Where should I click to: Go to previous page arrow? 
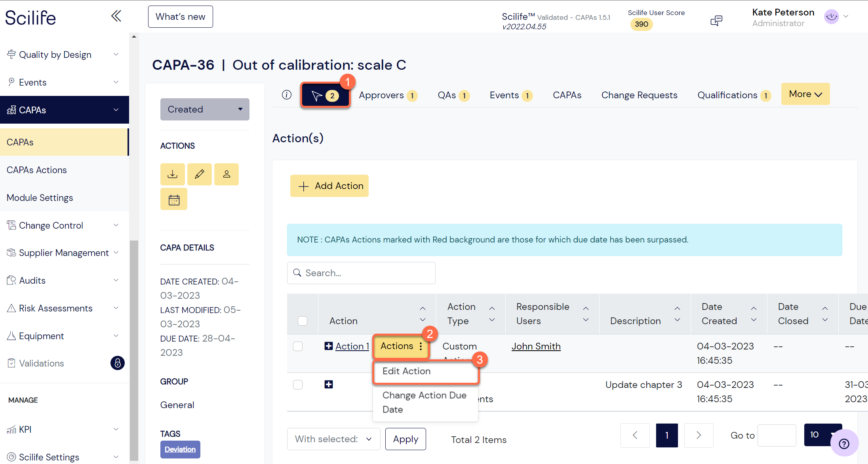click(635, 435)
